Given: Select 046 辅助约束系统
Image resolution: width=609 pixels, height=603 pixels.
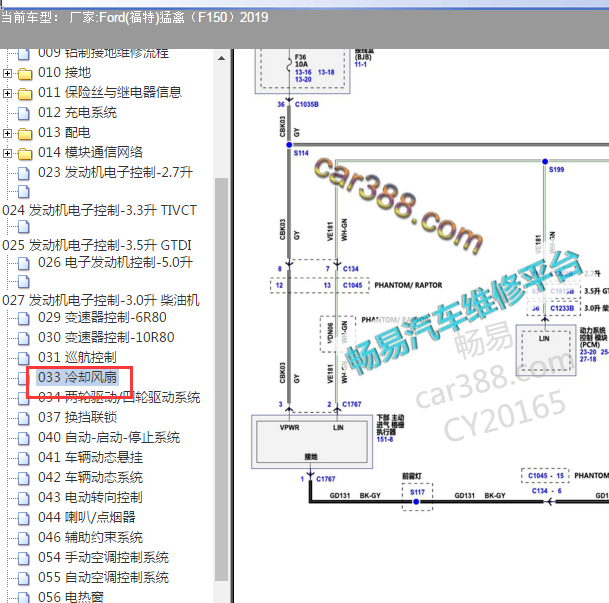Looking at the screenshot, I should coord(90,537).
